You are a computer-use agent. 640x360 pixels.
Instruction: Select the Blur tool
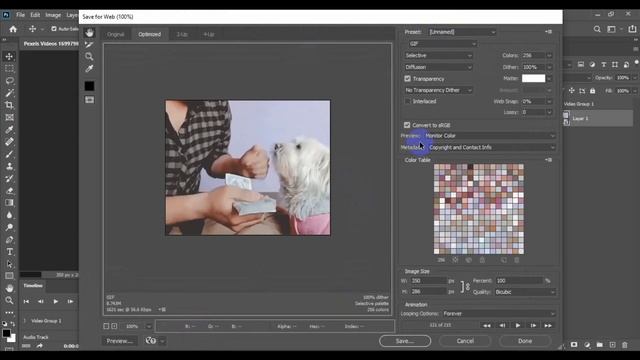(9, 215)
